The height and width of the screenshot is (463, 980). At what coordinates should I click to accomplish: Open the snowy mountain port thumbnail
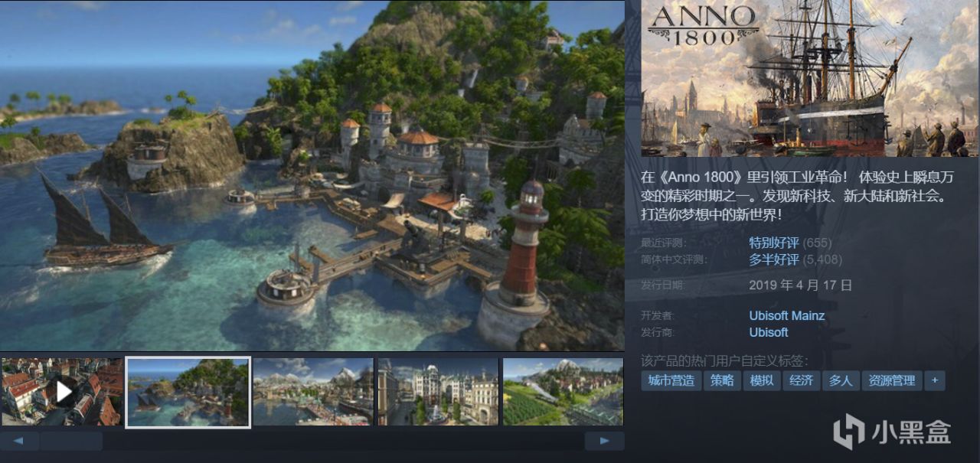point(313,391)
